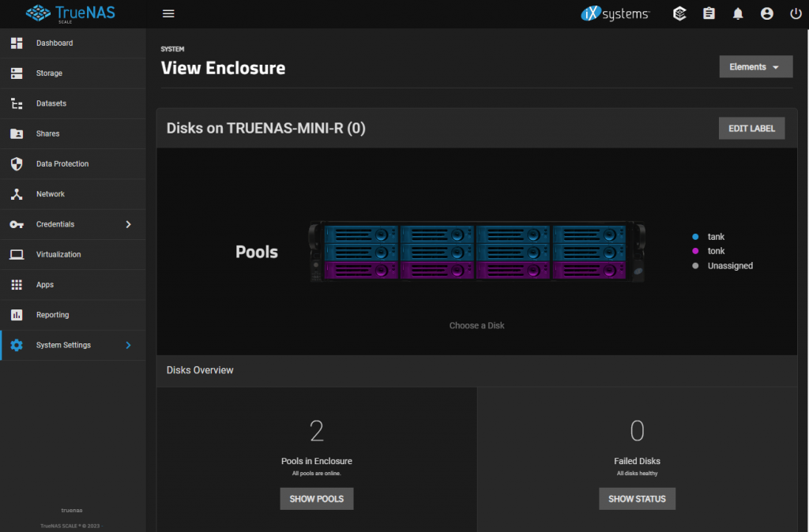Navigate to Data Protection
Viewport: 809px width, 532px height.
click(x=73, y=164)
